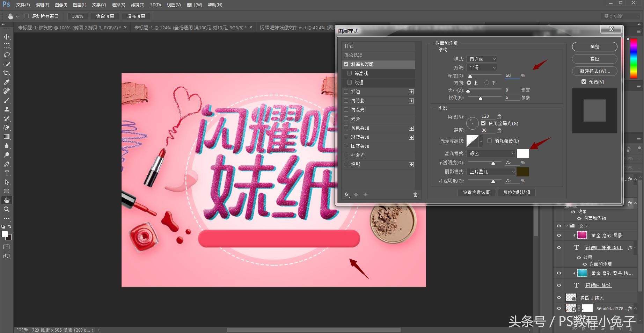Viewport: 644px width, 333px height.
Task: Open the 高光模式 blend mode dropdown
Action: click(x=490, y=153)
